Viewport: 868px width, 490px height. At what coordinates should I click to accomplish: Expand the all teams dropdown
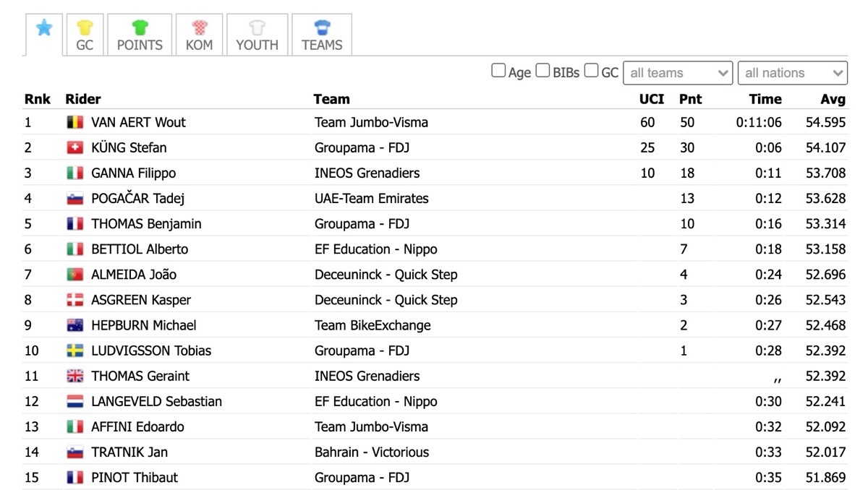[678, 73]
